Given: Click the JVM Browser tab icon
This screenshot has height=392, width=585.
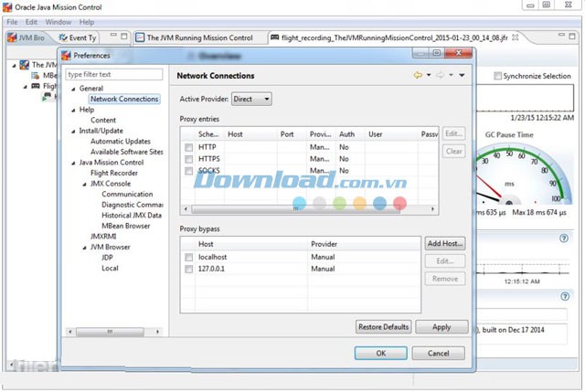Looking at the screenshot, I should (13, 38).
